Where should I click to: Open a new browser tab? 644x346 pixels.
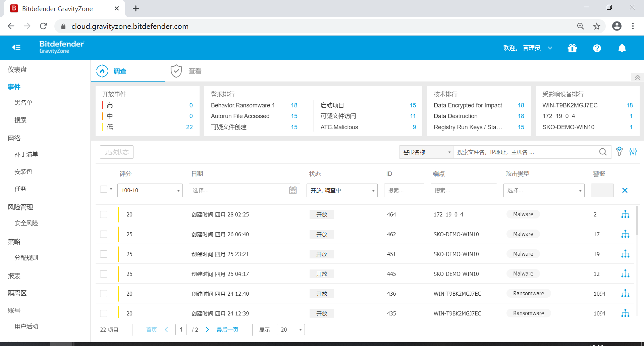136,8
